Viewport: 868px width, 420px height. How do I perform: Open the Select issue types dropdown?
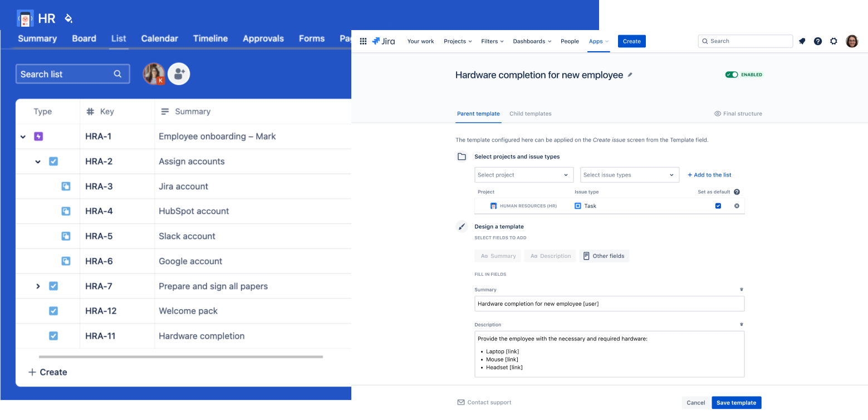tap(629, 175)
